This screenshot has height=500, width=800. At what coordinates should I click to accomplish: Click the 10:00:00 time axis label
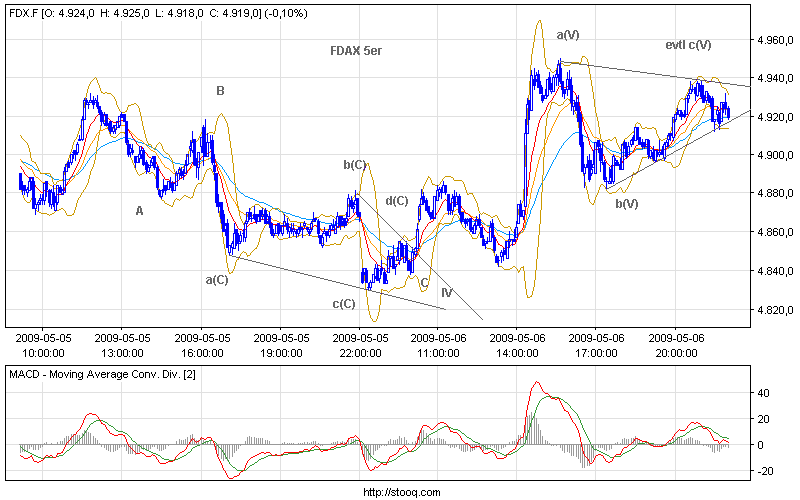43,353
